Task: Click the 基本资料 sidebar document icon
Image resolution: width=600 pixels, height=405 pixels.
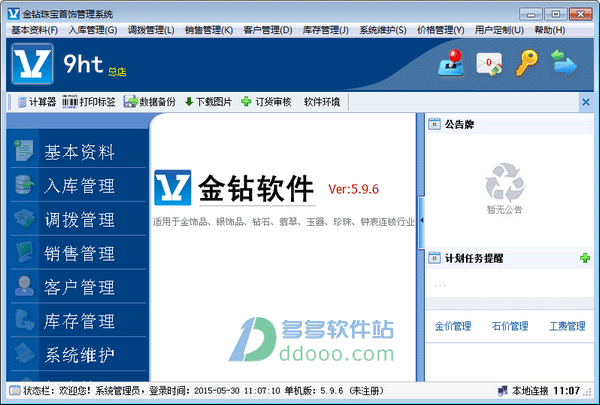Action: [x=24, y=151]
